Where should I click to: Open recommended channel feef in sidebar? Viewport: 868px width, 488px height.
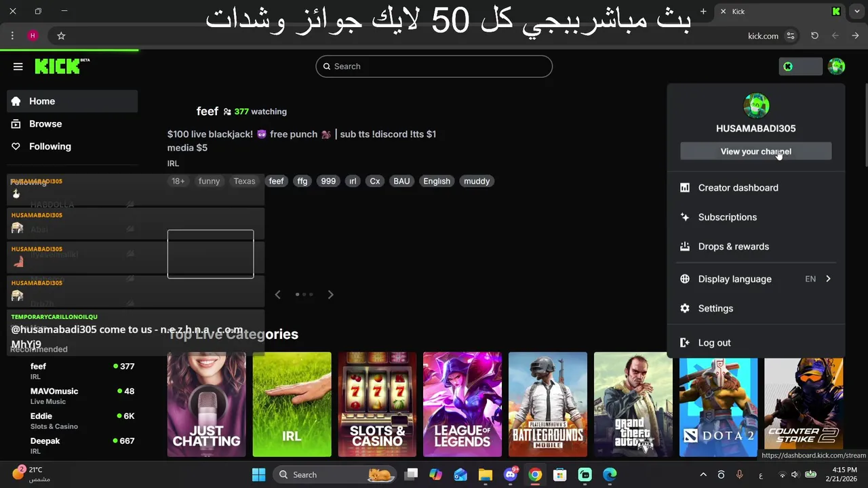pos(72,371)
